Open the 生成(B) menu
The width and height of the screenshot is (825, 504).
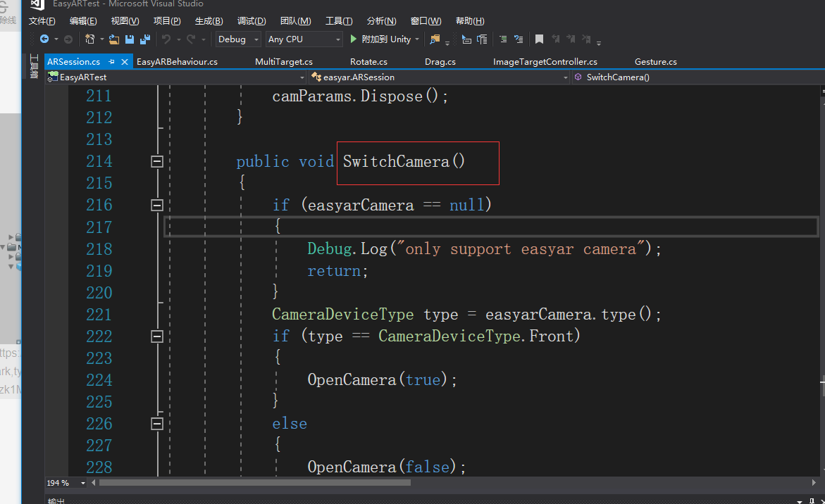click(209, 21)
